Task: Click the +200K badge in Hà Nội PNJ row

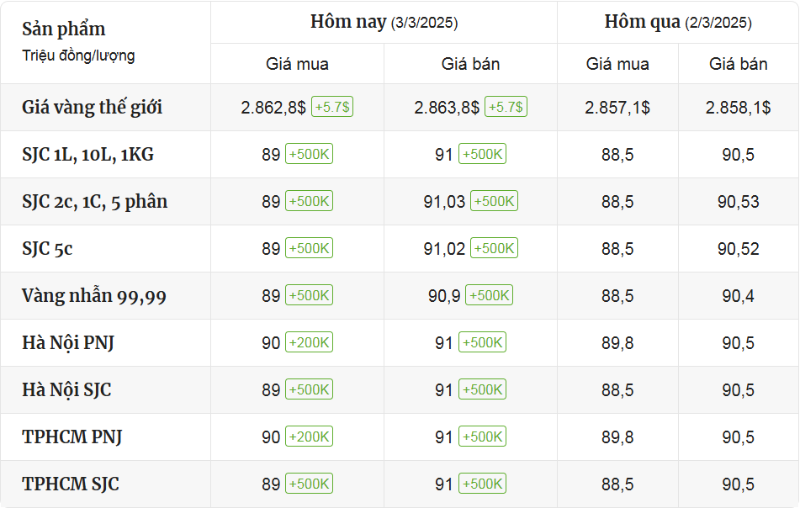Action: pyautogui.click(x=309, y=343)
